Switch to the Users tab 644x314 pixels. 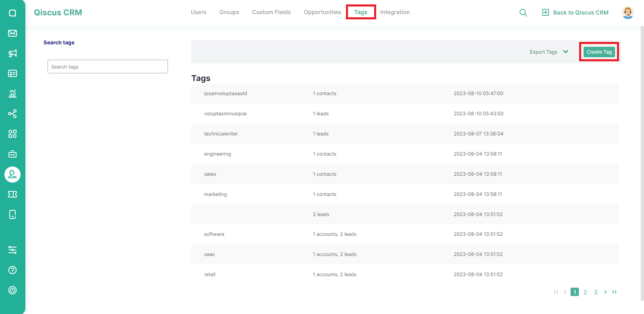(x=199, y=12)
